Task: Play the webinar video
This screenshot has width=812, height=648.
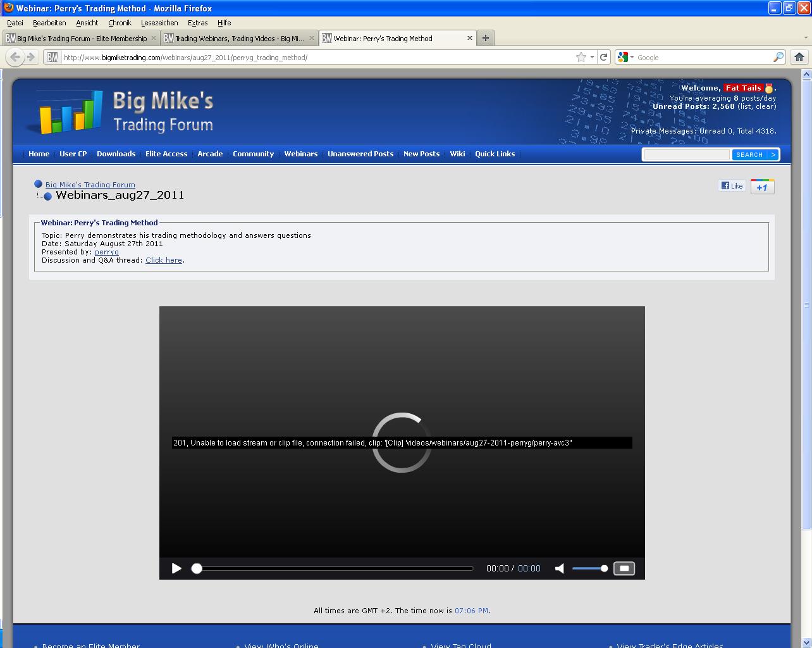Action: point(176,568)
